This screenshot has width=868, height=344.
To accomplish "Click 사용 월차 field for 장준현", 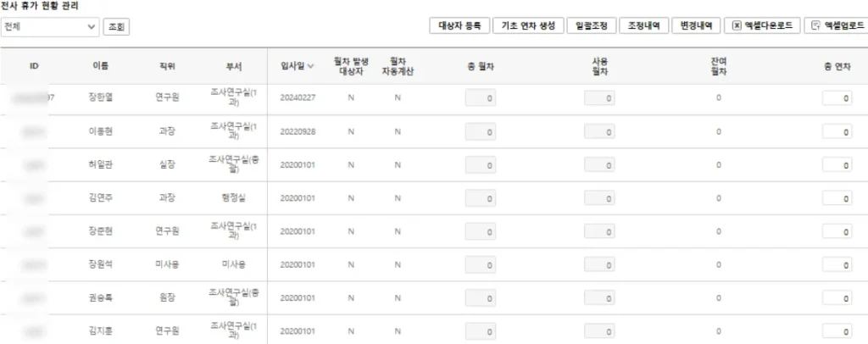I will 600,231.
